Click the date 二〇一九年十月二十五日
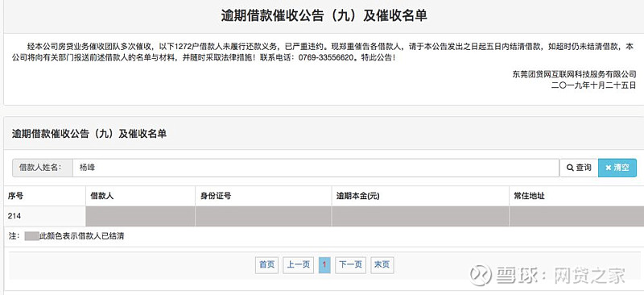644x295 pixels. pos(593,85)
